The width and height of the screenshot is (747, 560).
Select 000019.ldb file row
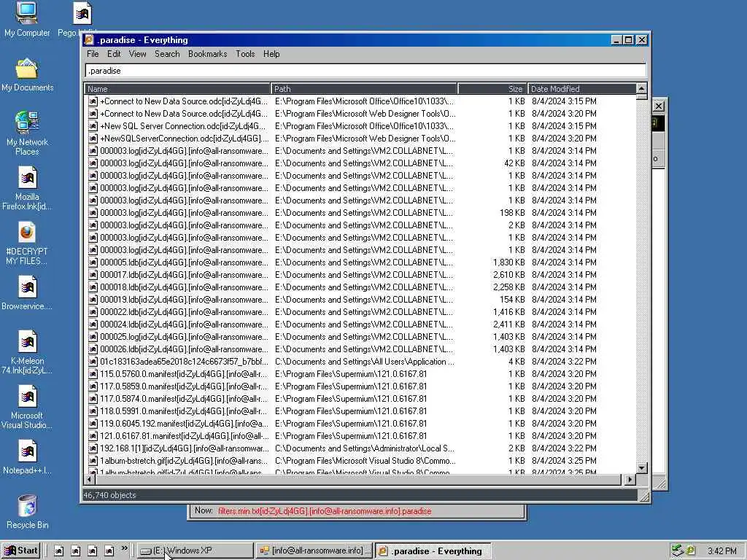pos(360,300)
